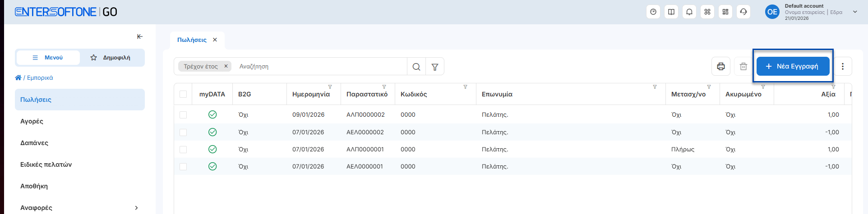Open the three-dot more options menu
This screenshot has width=868, height=214.
(843, 67)
